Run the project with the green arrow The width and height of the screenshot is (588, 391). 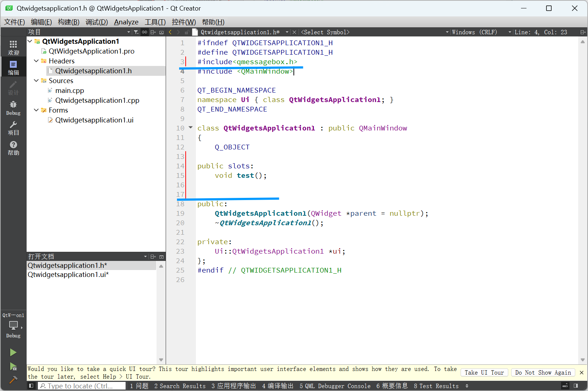point(13,352)
